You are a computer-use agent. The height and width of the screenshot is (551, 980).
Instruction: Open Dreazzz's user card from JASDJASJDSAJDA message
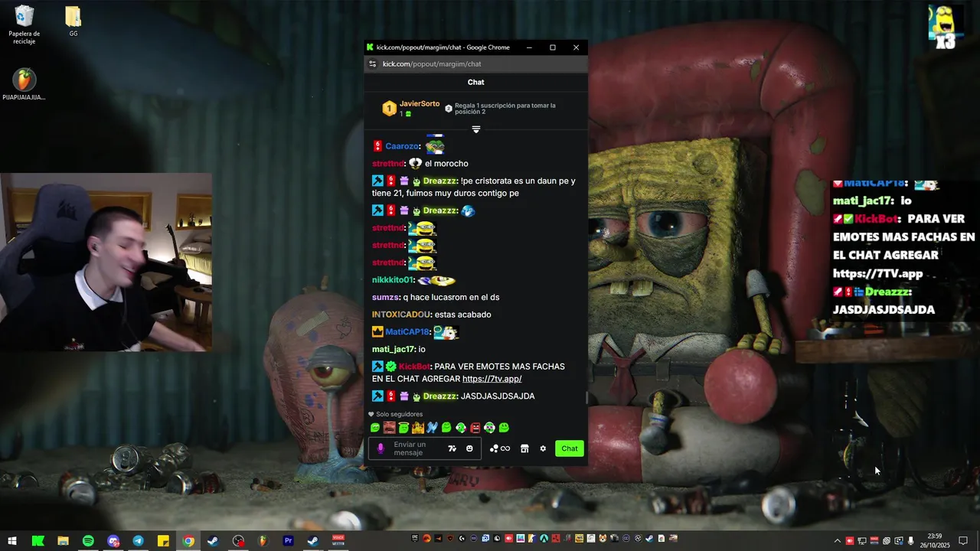440,396
